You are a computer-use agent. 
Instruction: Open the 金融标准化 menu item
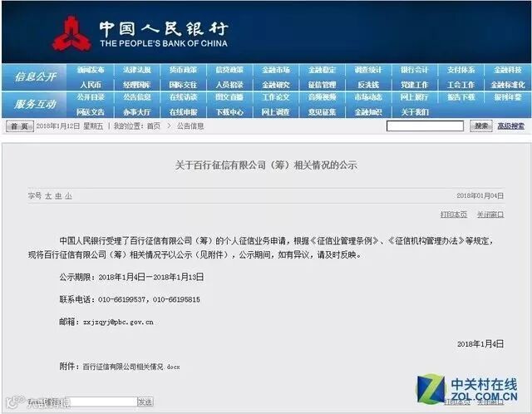(x=508, y=85)
